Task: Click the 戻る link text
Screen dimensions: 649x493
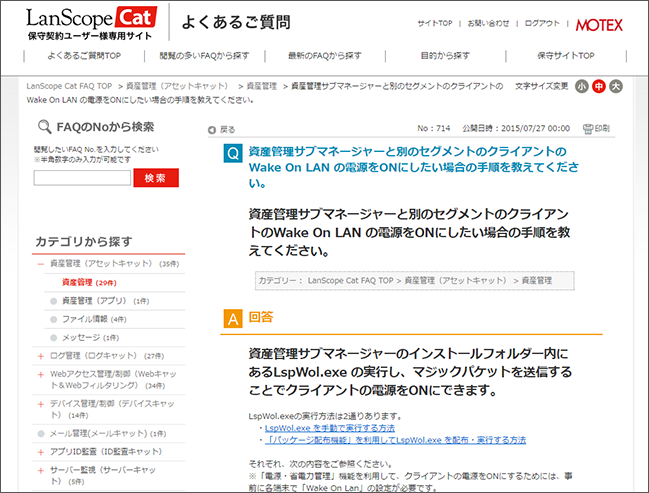Action: 227,130
